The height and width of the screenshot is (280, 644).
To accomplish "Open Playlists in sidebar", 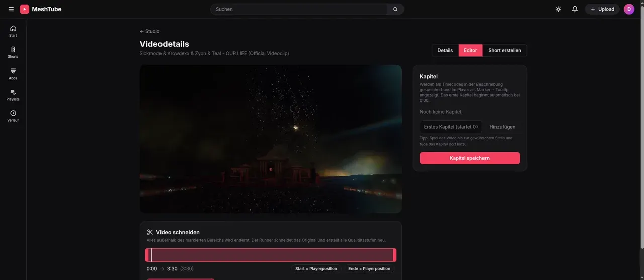I will tap(13, 95).
